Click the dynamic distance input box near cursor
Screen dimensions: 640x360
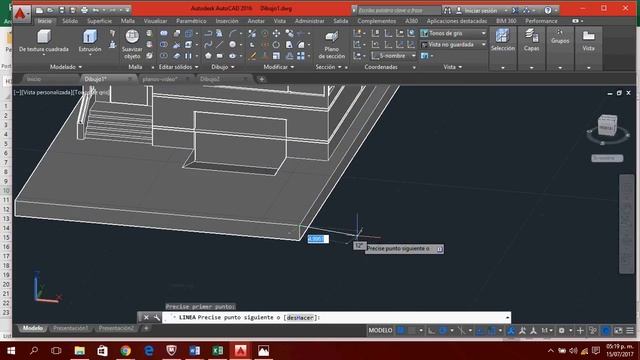pyautogui.click(x=318, y=239)
